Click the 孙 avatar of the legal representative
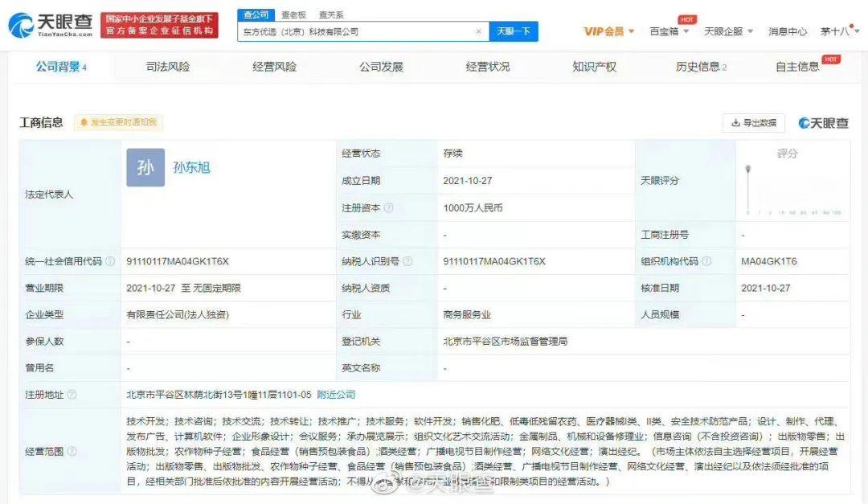 (x=145, y=168)
